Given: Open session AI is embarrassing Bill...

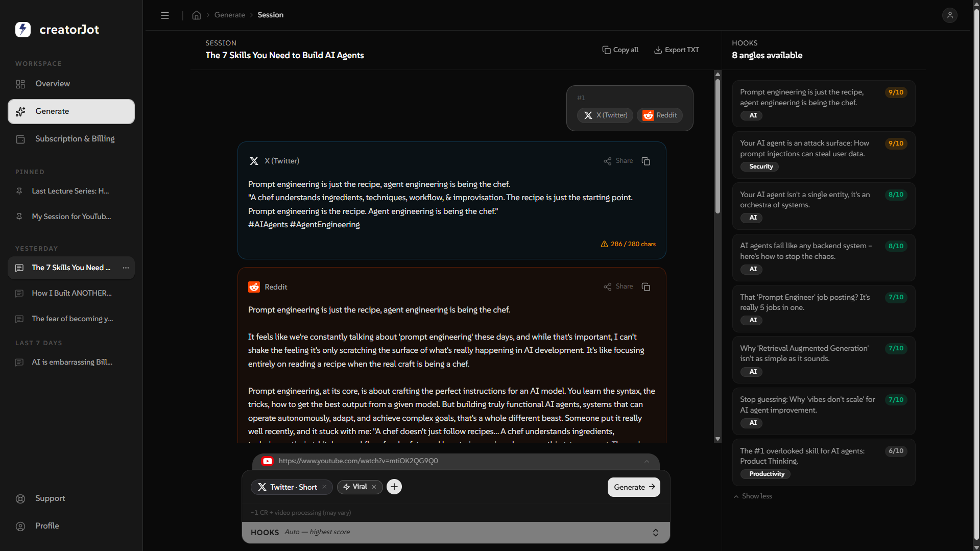Looking at the screenshot, I should coord(71,362).
